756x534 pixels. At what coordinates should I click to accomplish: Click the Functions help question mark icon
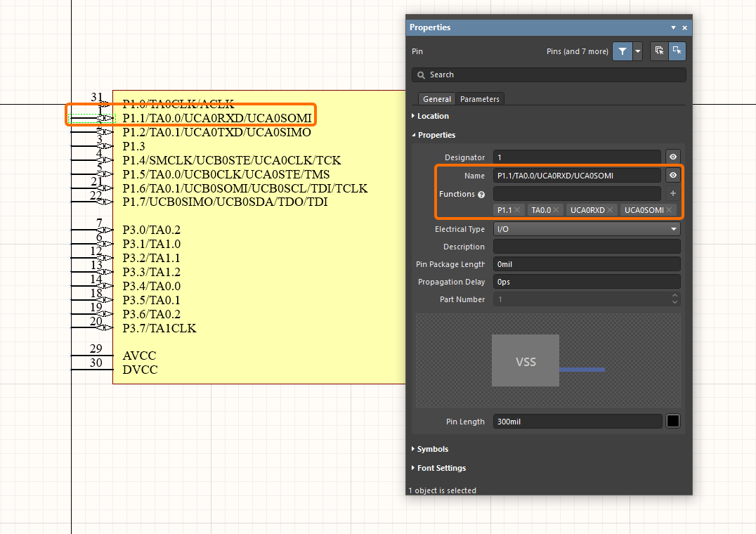tap(481, 195)
